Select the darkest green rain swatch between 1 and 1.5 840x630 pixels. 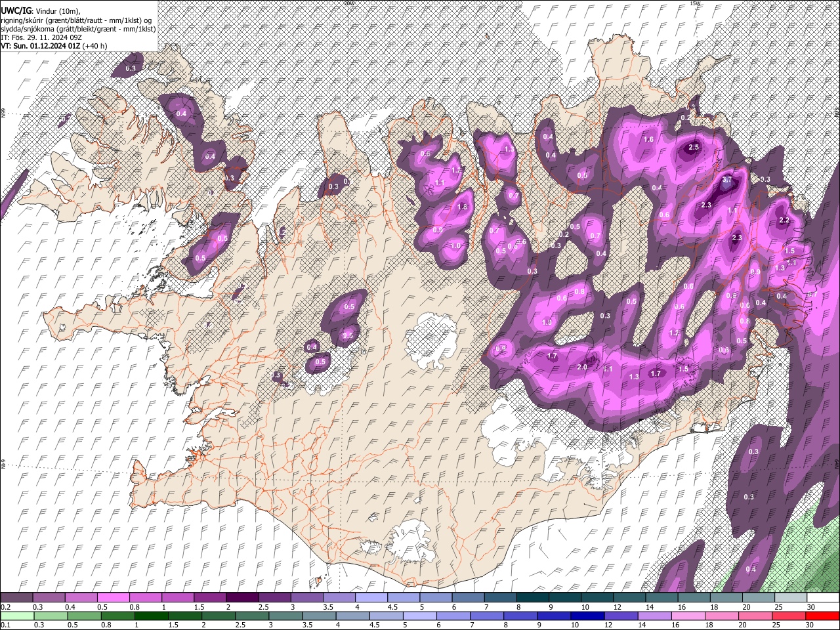click(x=152, y=616)
